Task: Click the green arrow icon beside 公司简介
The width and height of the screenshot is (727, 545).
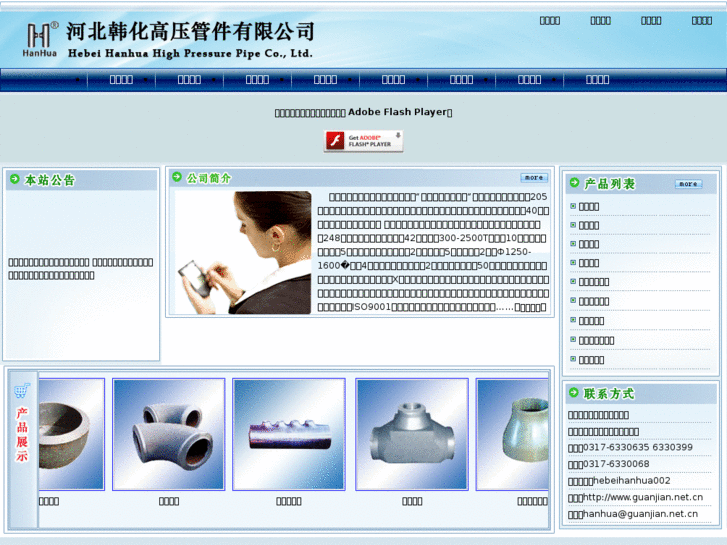Action: (177, 177)
